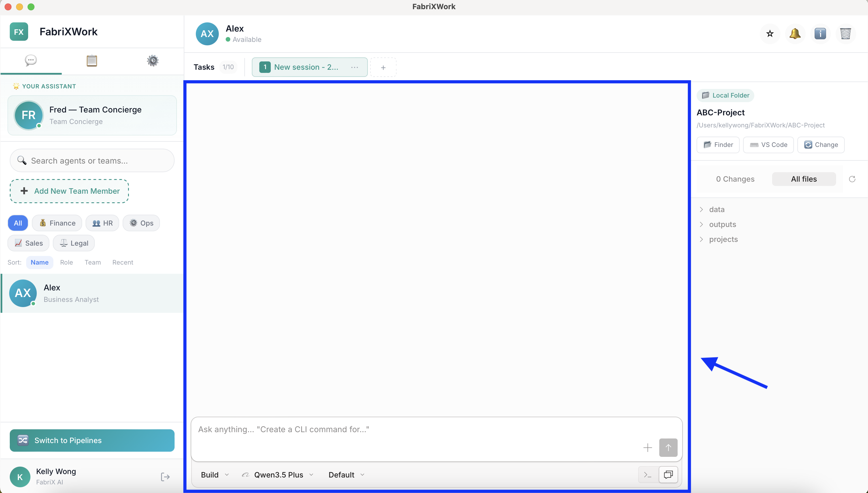Select the Finance filter chip

coord(57,223)
